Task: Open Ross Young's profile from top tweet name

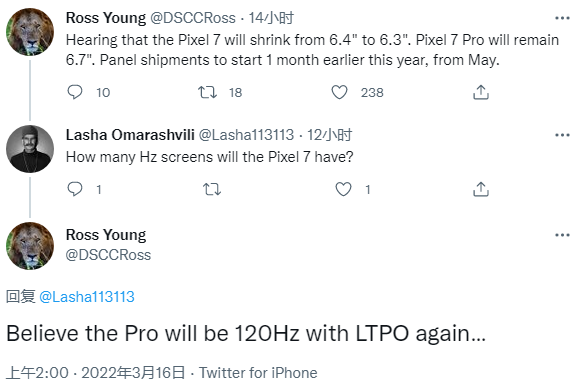Action: click(x=106, y=18)
